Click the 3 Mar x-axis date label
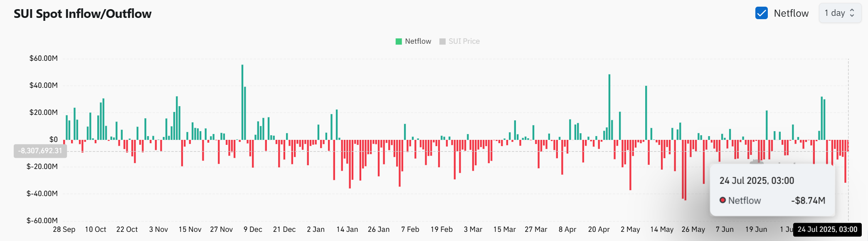The width and height of the screenshot is (868, 241). 473,229
